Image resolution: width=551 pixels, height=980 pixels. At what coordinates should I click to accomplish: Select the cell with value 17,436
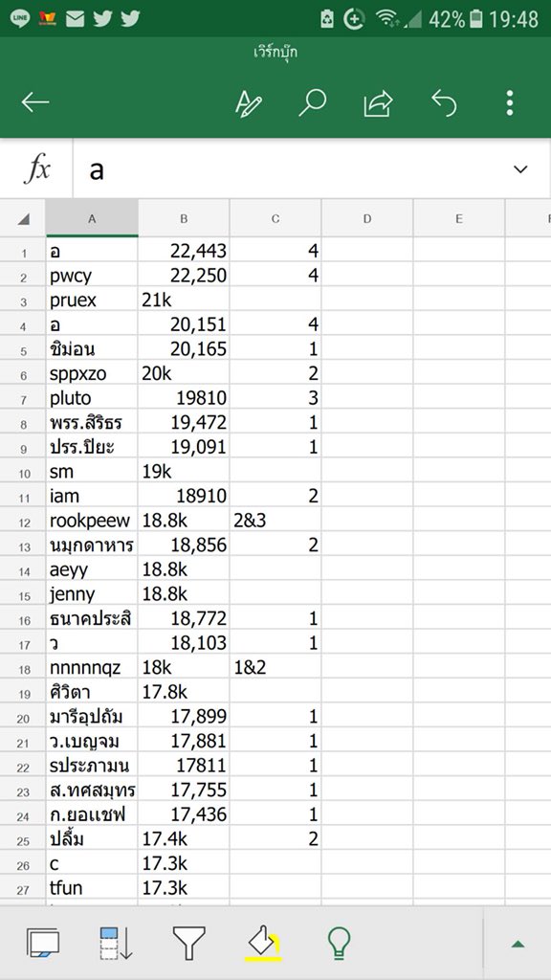[x=184, y=815]
